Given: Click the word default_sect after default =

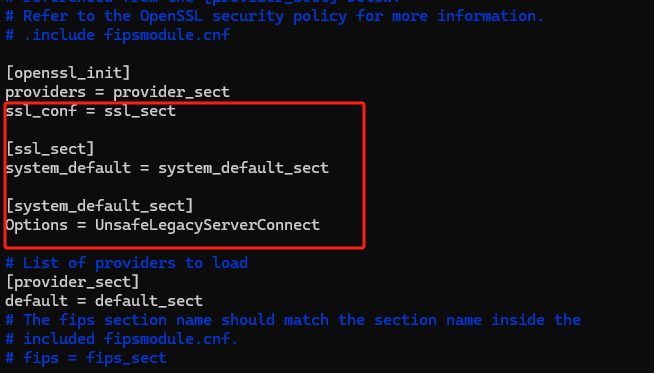Looking at the screenshot, I should click(149, 301).
